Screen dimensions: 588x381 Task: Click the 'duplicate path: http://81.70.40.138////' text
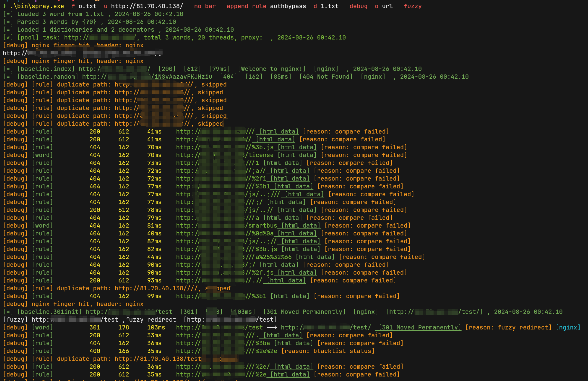127,288
